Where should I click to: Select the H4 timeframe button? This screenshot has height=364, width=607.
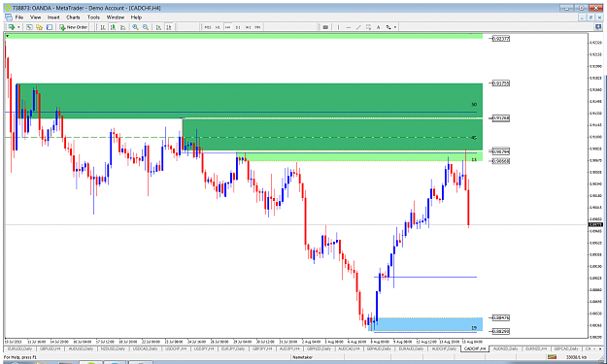[x=227, y=27]
